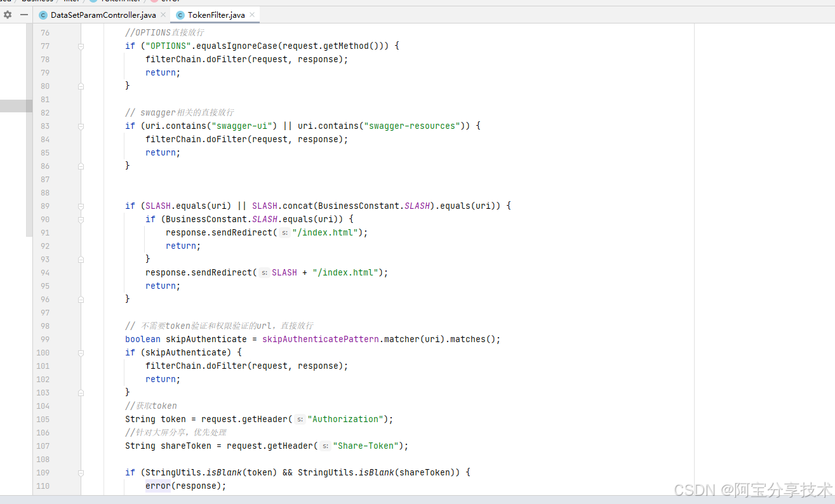Viewport: 835px width, 504px height.
Task: Select the highlighted row in the left panel
Action: pyautogui.click(x=16, y=106)
